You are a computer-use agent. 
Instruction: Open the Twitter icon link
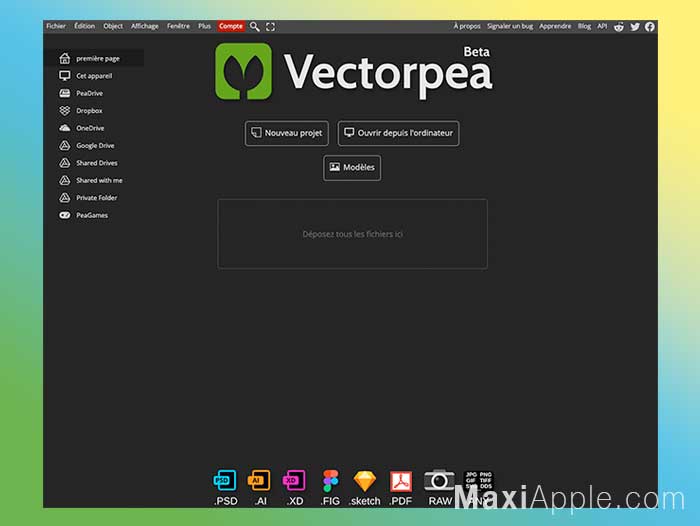tap(635, 27)
